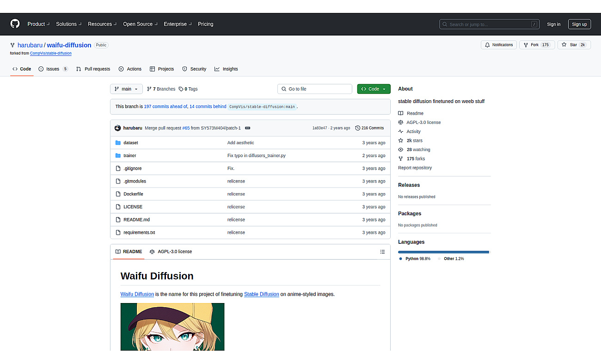Open AGPL-3.0 license link in About
601x364 pixels.
420,122
